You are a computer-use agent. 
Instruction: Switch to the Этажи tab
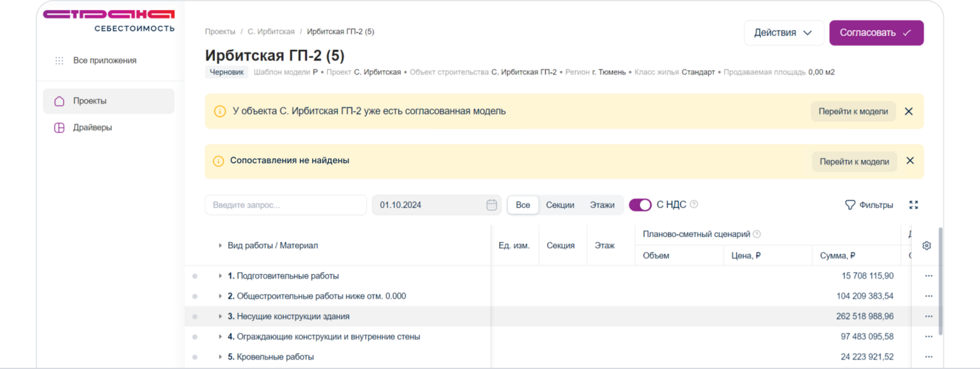coord(602,205)
